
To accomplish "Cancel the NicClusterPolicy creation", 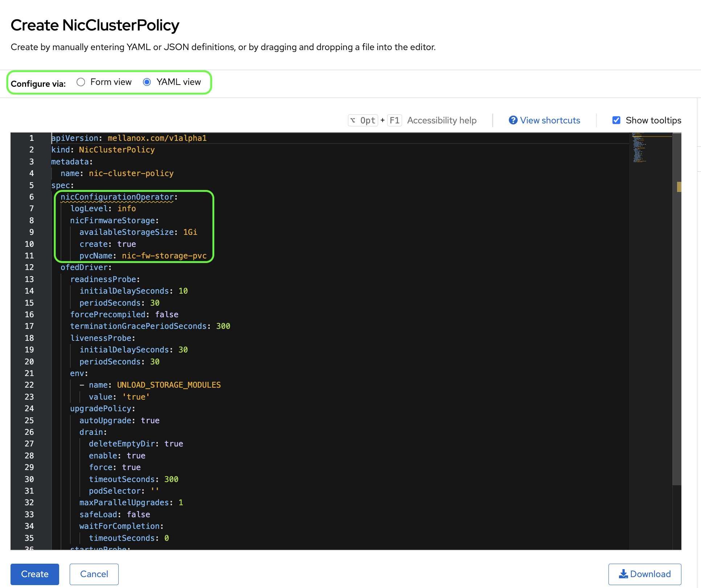I will (94, 574).
